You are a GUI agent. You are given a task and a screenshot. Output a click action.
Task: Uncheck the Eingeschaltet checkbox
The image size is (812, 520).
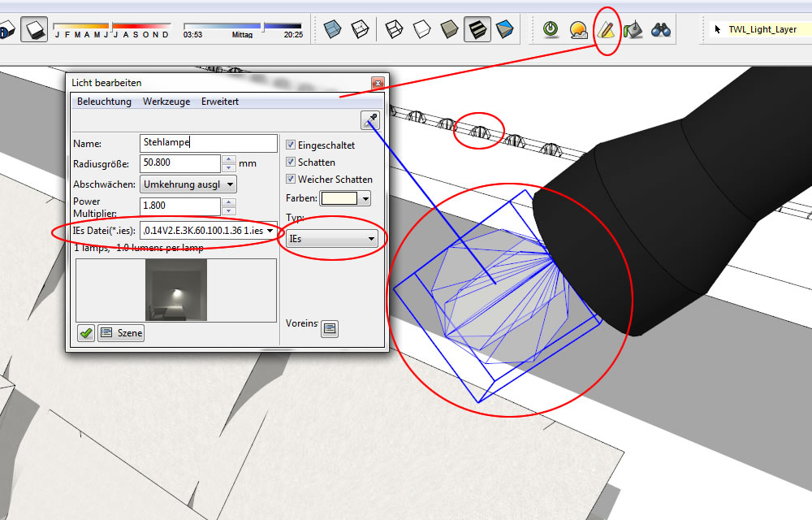click(x=291, y=145)
